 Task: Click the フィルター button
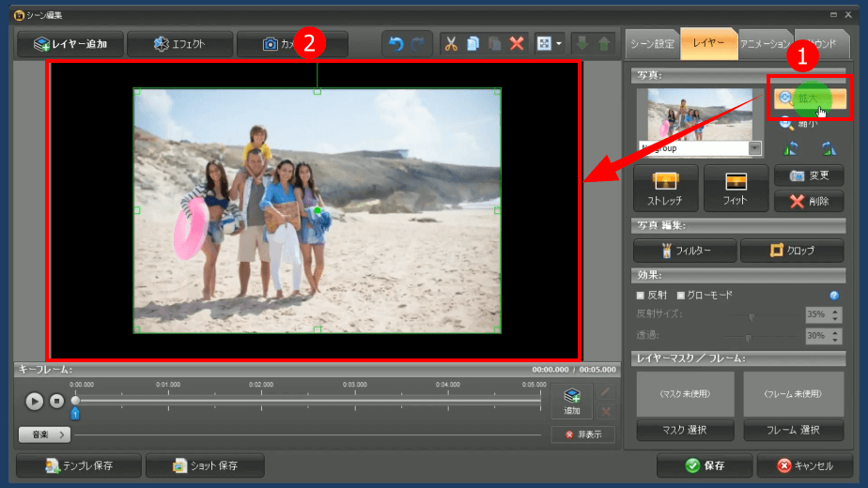683,251
